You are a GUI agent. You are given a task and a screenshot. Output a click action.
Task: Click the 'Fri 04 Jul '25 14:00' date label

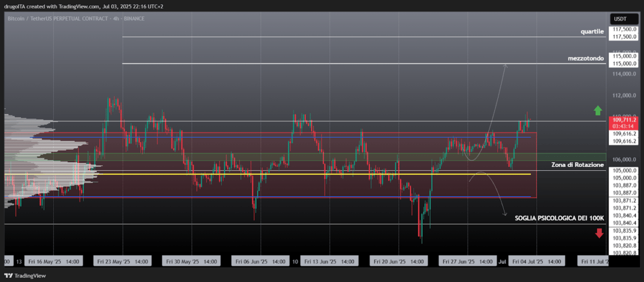point(536,261)
